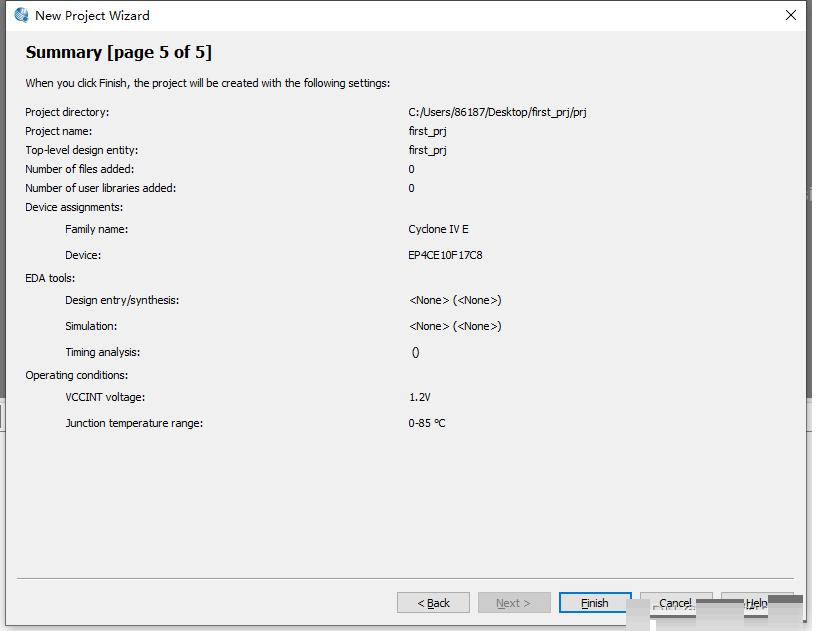Click the Cyclone IV E family value
The image size is (825, 631).
438,229
